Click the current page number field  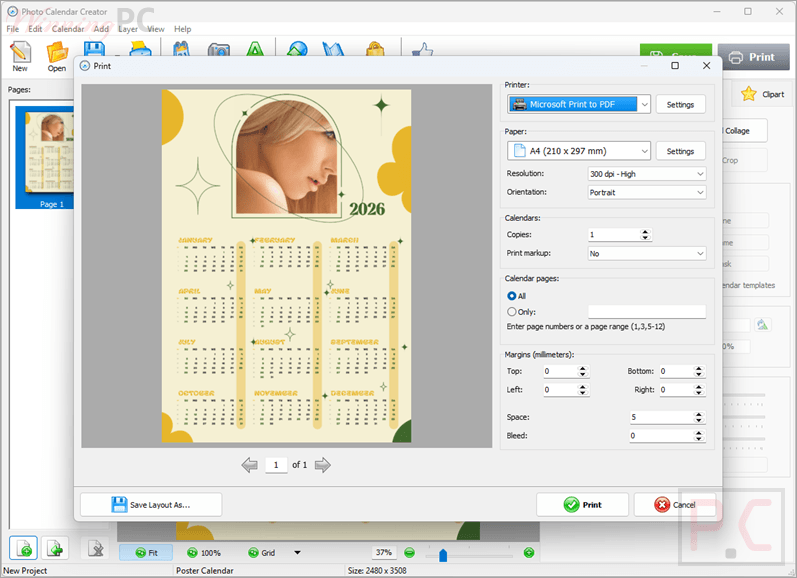tap(276, 465)
